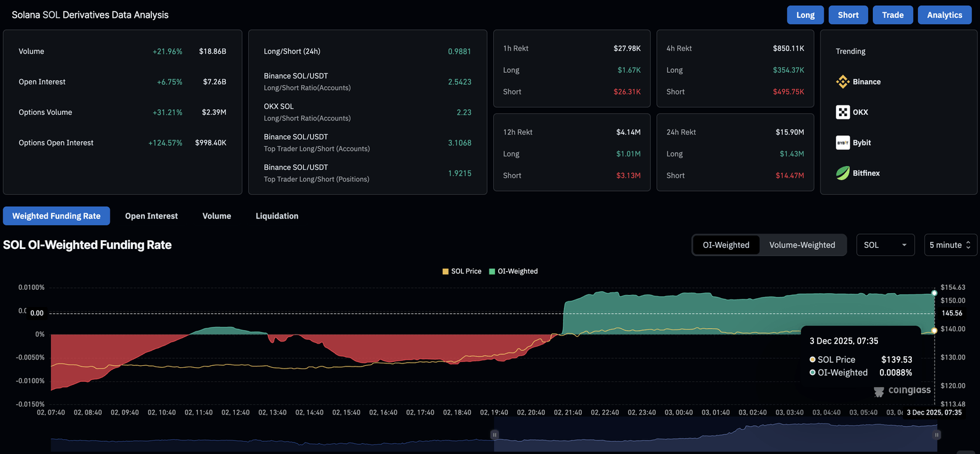Click the Coinglass watermark logo
Viewport: 980px width, 454px height.
pyautogui.click(x=902, y=390)
